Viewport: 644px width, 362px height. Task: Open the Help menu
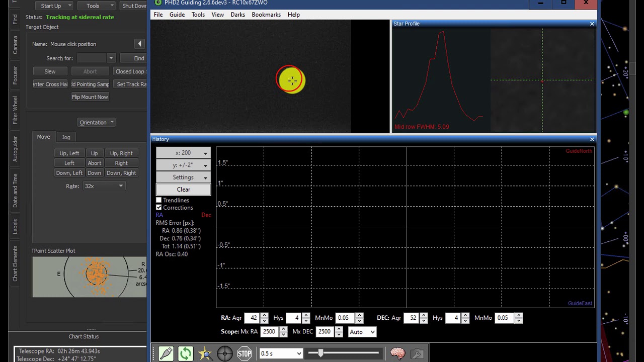294,15
